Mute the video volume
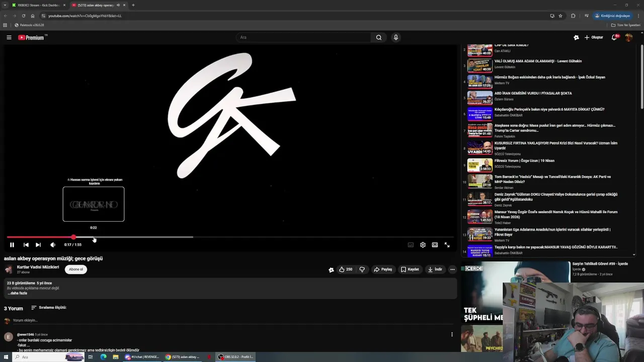Viewport: 644px width, 362px height. [53, 245]
